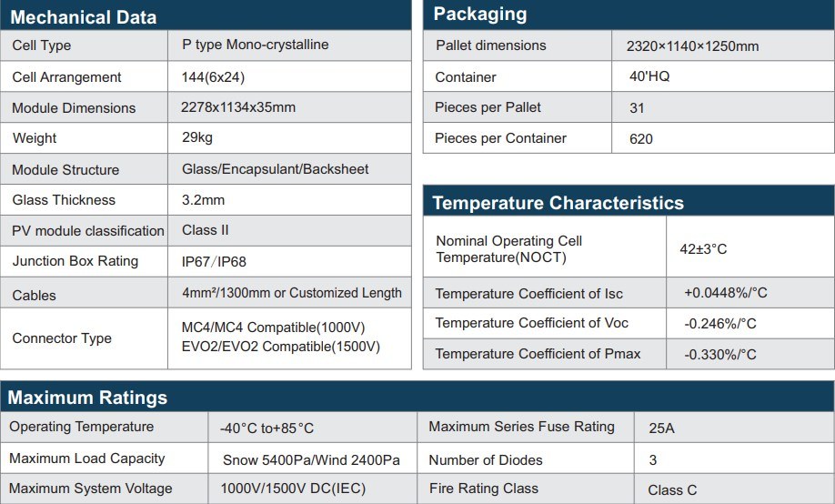Click the Connector Type label
Screen dimensions: 835x504
(62, 338)
